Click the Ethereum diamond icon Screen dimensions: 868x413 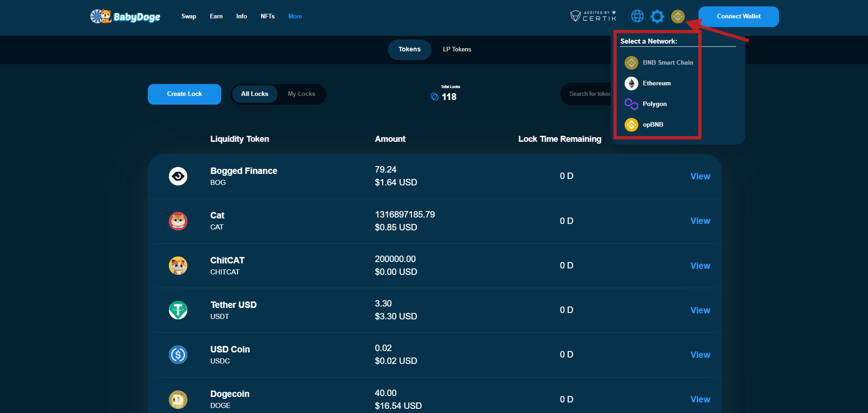tap(631, 83)
